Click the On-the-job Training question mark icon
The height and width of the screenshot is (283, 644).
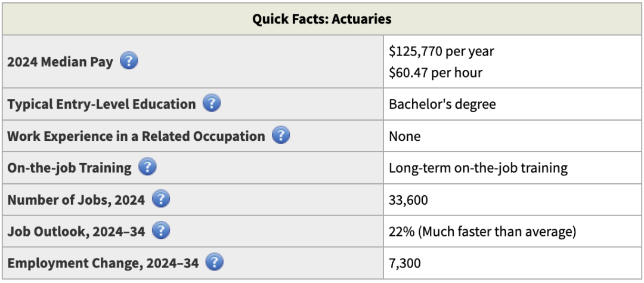click(x=147, y=167)
